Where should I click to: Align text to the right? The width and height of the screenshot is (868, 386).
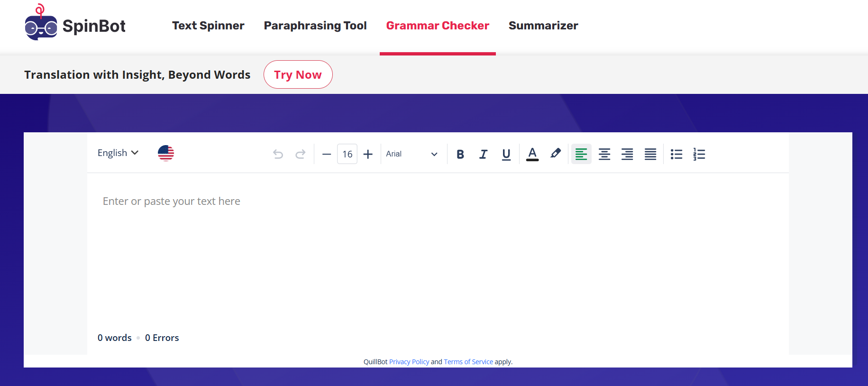coord(627,154)
